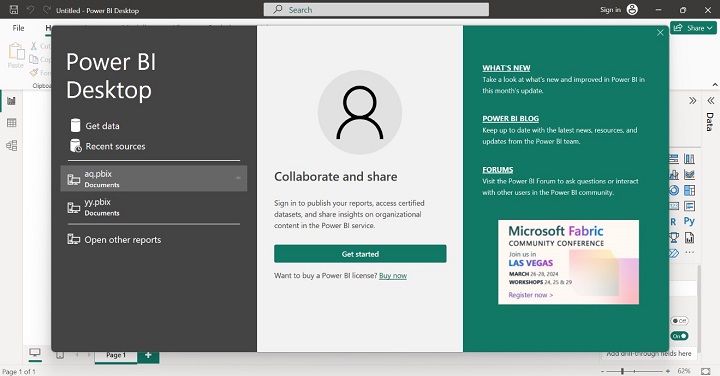Click the zoom out minus button
Screen dimensions: 720x376
(x=602, y=370)
